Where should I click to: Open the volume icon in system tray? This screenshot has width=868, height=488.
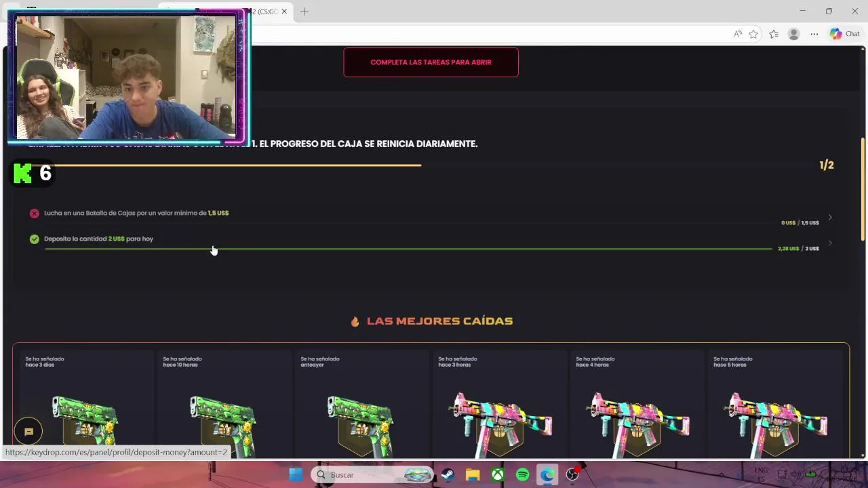pos(795,474)
